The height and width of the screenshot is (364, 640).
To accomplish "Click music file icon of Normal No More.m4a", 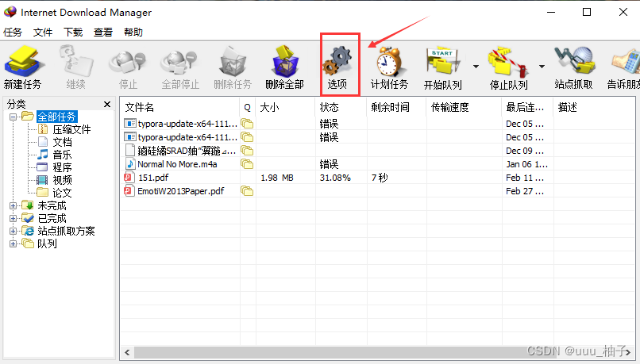I will (129, 164).
